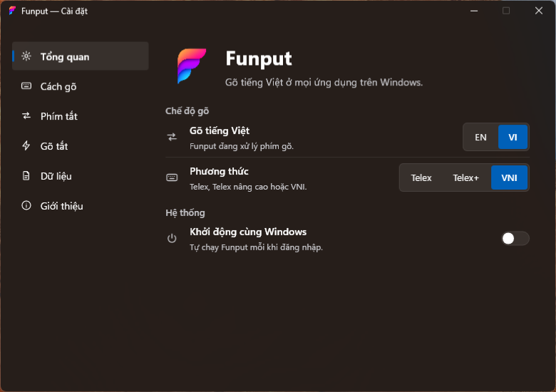This screenshot has width=556, height=392.
Task: Open the Tổng quan sidebar page
Action: coord(80,56)
